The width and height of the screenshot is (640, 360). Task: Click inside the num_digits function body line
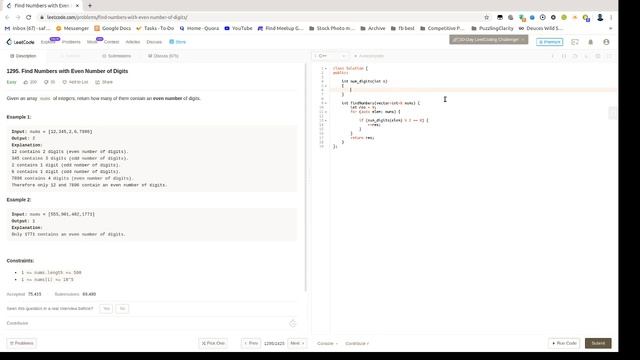[473, 90]
